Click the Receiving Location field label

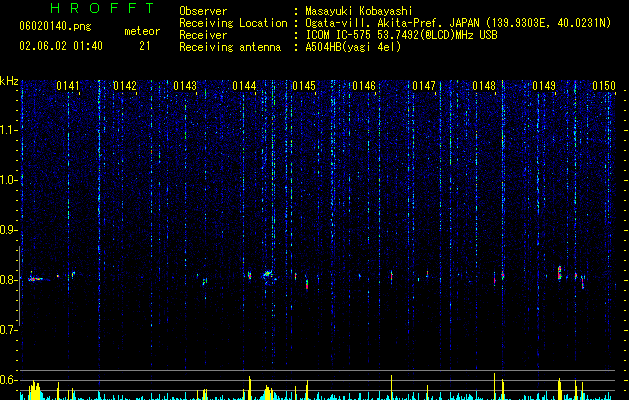pyautogui.click(x=233, y=23)
